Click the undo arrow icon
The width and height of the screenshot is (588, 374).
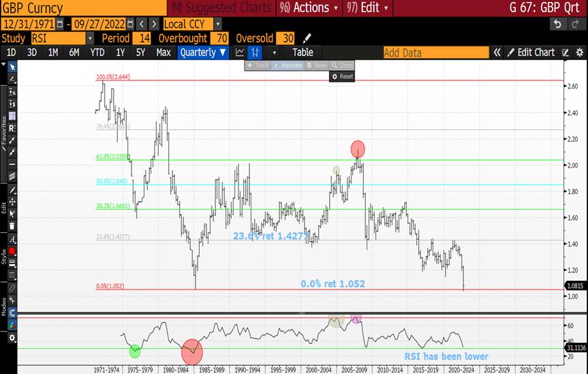click(557, 25)
